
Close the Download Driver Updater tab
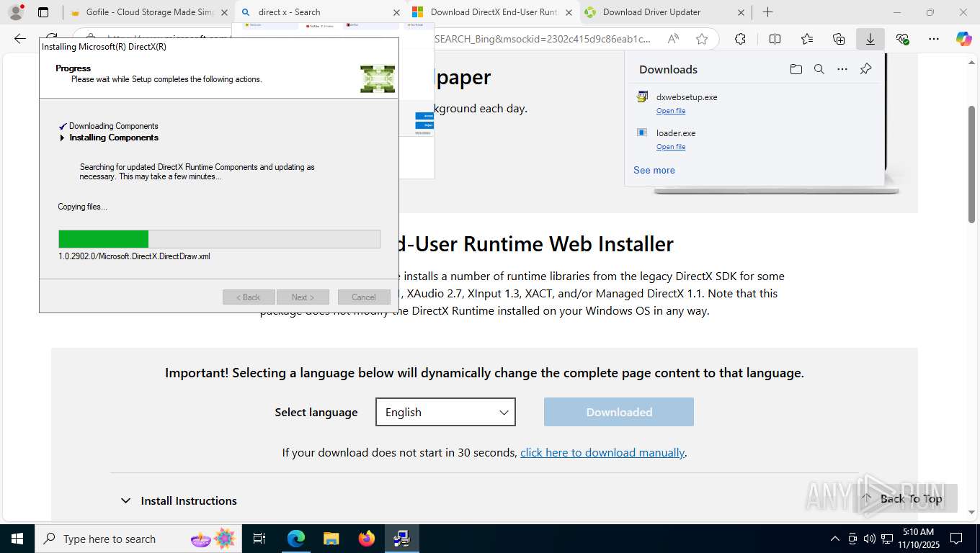click(x=741, y=12)
